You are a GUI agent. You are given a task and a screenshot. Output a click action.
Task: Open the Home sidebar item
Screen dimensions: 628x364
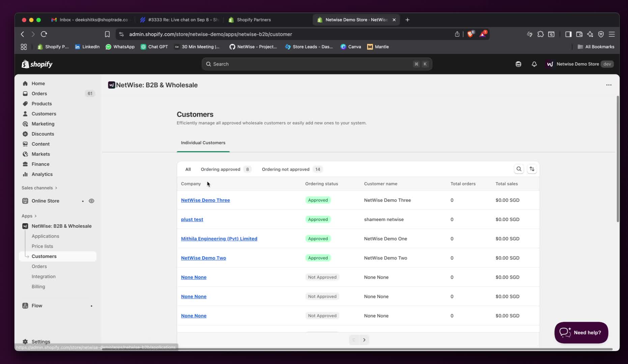pos(38,83)
